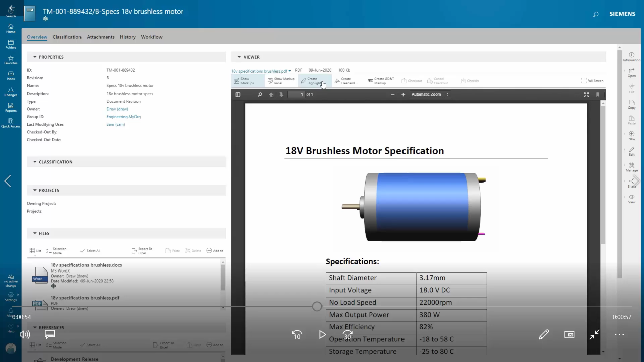Click the View command in right toolbar

pyautogui.click(x=632, y=199)
